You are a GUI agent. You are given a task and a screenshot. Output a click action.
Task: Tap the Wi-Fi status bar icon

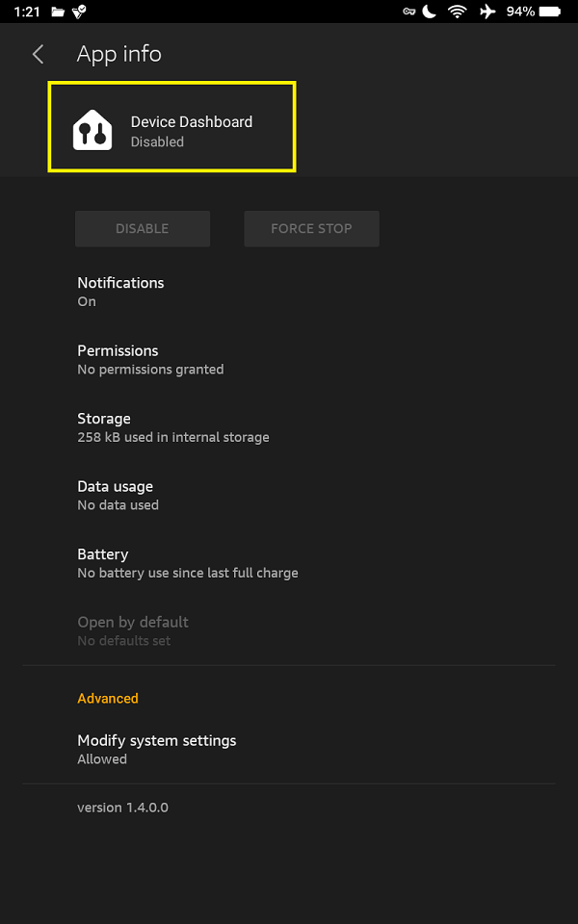pos(456,12)
